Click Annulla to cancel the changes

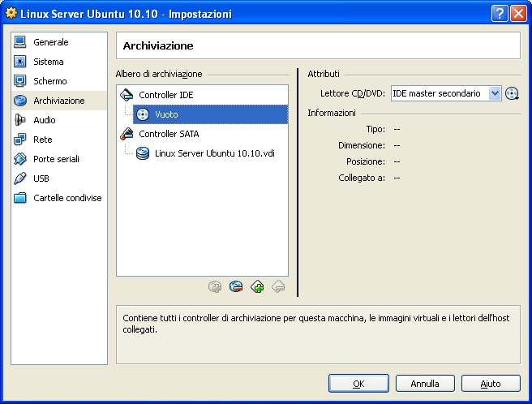425,384
